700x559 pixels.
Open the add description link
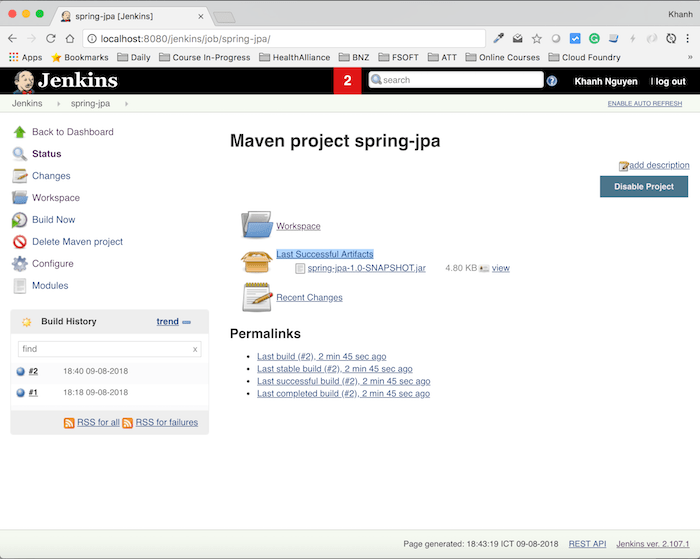pyautogui.click(x=659, y=165)
